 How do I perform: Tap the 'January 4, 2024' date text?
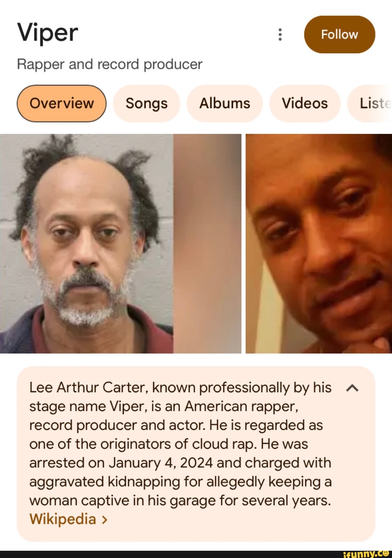[x=161, y=463]
